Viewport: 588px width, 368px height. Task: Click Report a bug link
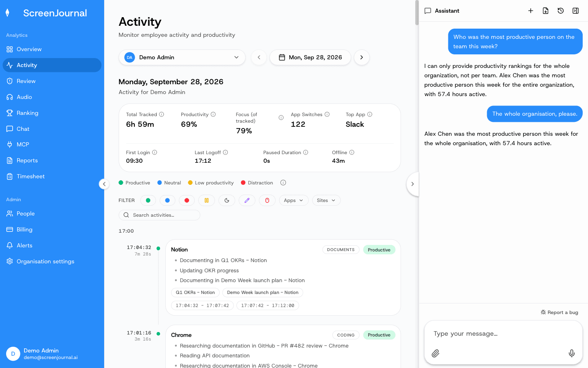[559, 312]
